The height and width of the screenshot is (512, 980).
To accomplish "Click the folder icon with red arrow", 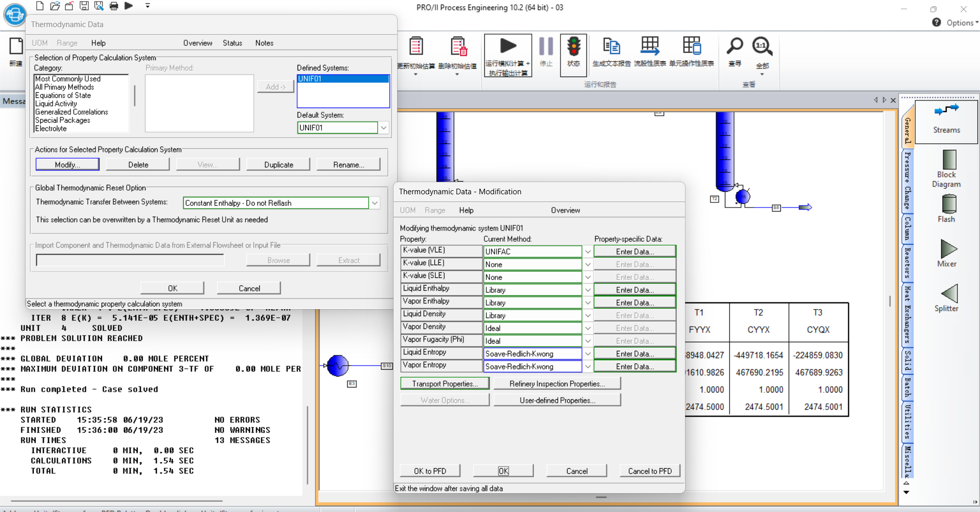I will pyautogui.click(x=69, y=6).
